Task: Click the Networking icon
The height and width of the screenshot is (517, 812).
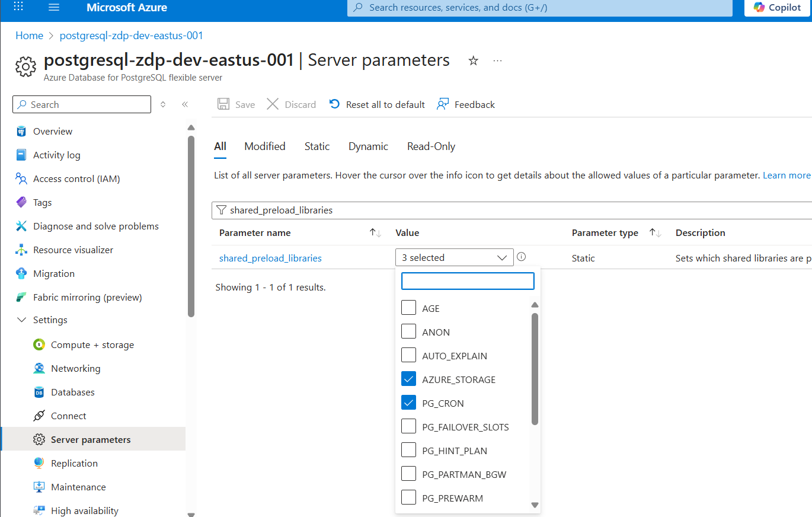Action: [x=39, y=369]
